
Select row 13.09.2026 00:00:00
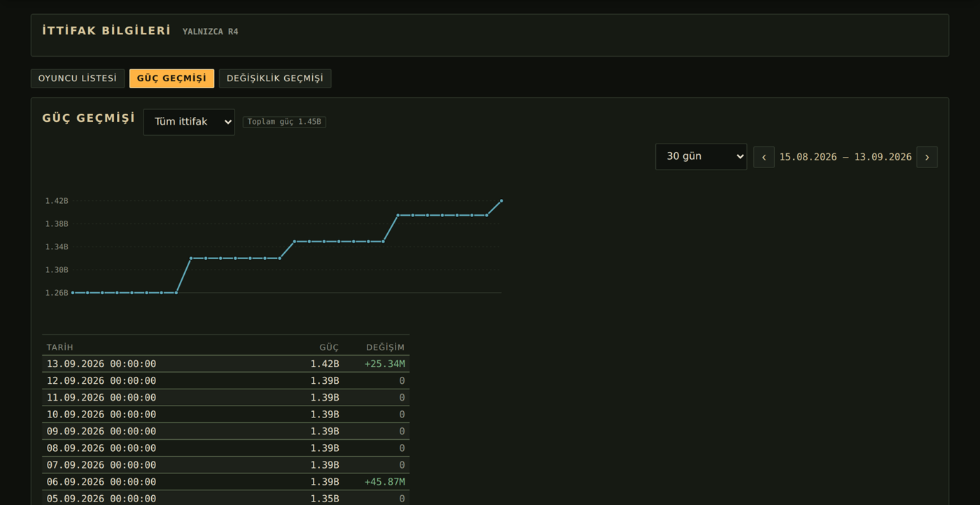pyautogui.click(x=225, y=364)
